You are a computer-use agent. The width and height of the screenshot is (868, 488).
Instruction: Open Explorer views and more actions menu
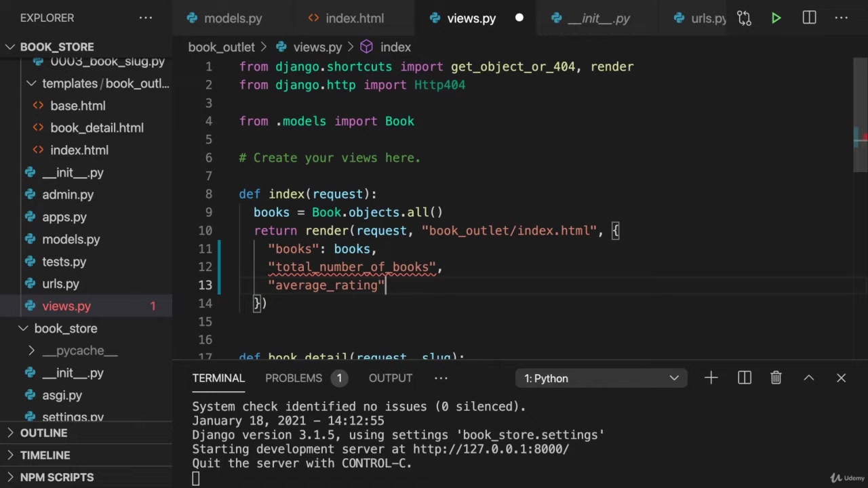click(146, 18)
